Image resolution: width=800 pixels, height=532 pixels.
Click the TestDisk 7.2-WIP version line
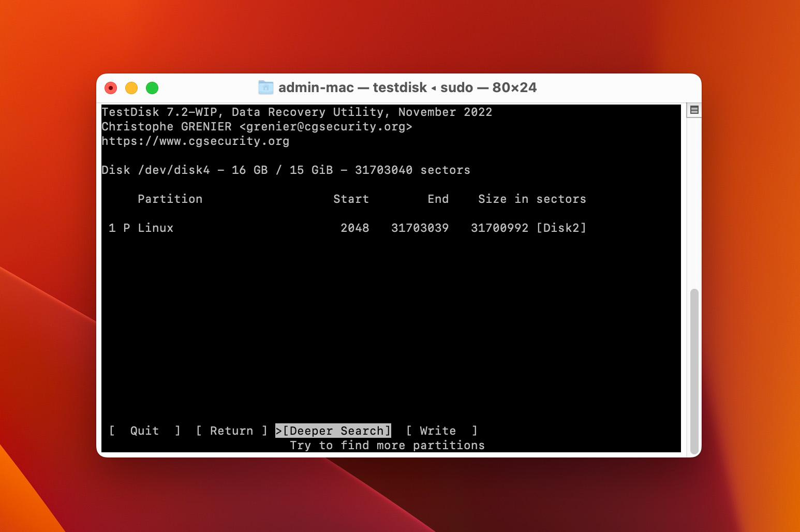[x=297, y=112]
